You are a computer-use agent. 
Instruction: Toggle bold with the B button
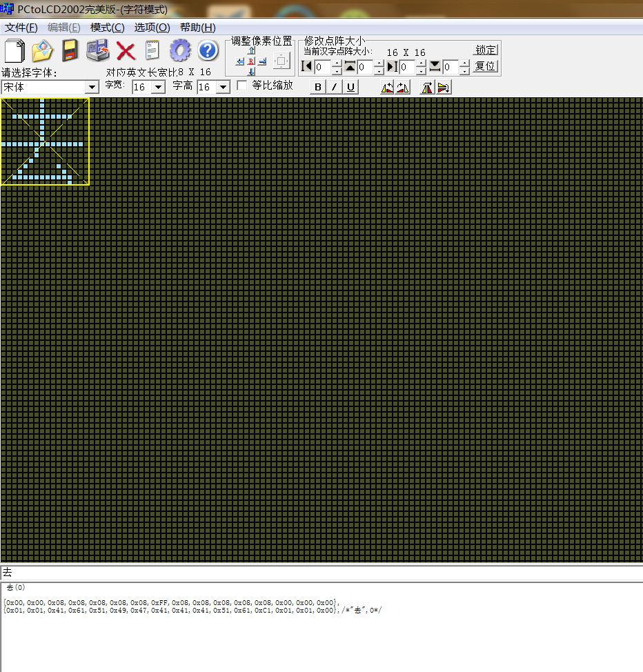(317, 87)
